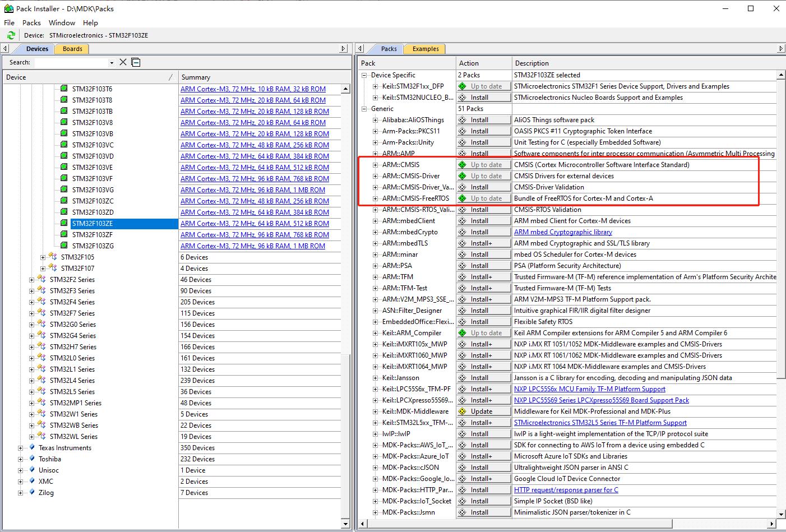786x532 pixels.
Task: Click the right pane scroll-left tab arrow
Action: pos(361,49)
